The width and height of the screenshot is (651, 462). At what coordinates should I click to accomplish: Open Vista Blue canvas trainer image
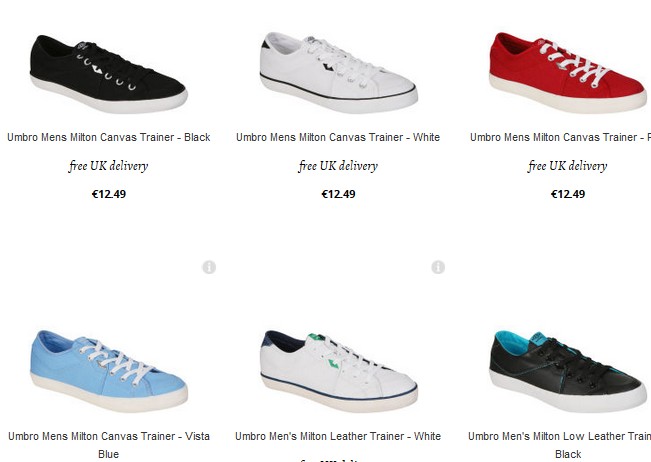tap(109, 371)
